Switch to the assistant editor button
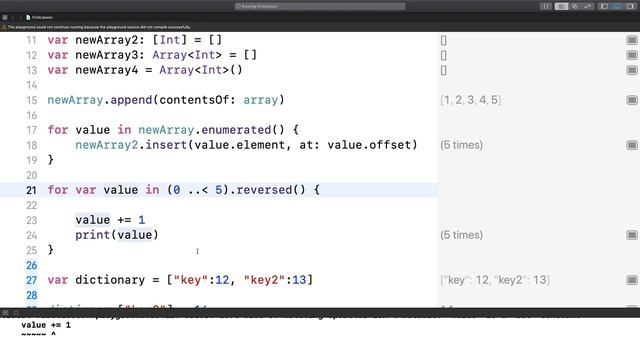 [x=575, y=6]
